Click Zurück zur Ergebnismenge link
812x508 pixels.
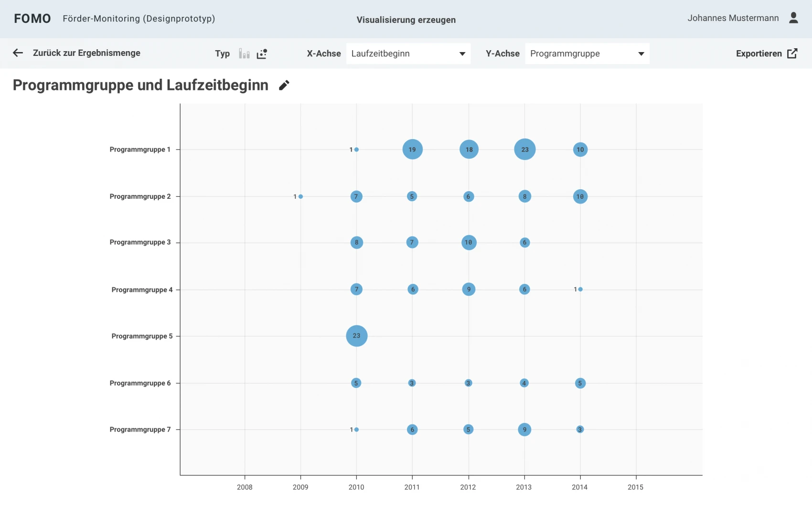click(x=86, y=53)
